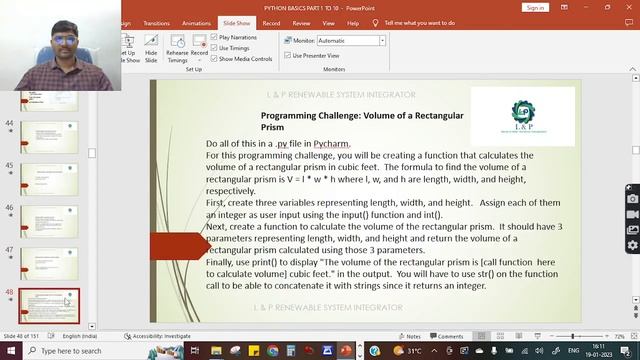Screen dimensions: 640x360
Task: Click zoom out minus button
Action: 552,336
